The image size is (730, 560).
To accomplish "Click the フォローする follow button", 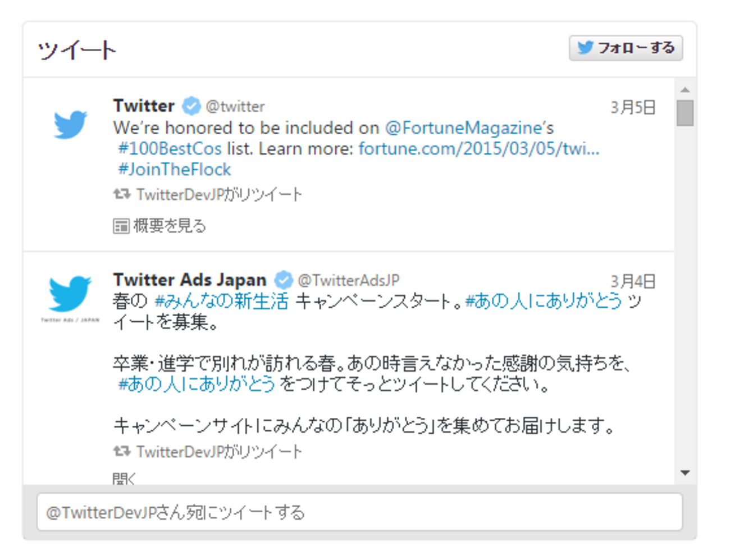I will (x=626, y=48).
